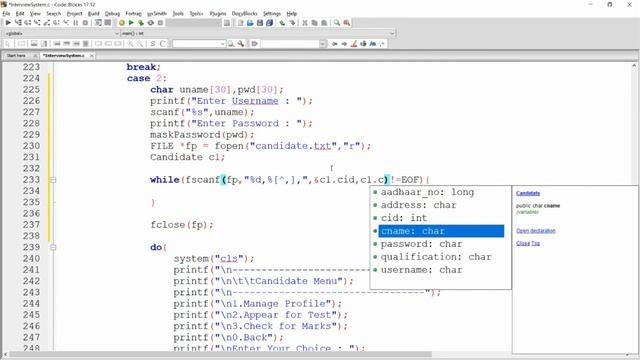Screen dimensions: 640x360
Task: Open the Settings menu
Action: pos(271,13)
